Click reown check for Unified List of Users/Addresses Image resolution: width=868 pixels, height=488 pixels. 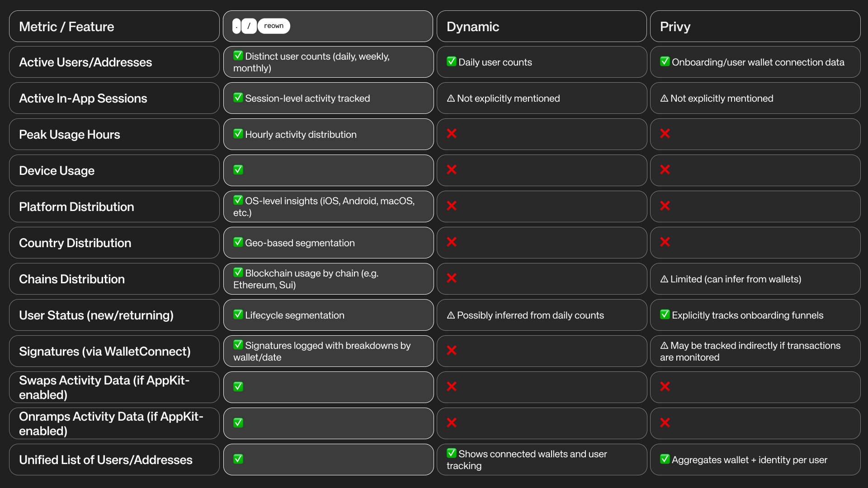point(238,459)
